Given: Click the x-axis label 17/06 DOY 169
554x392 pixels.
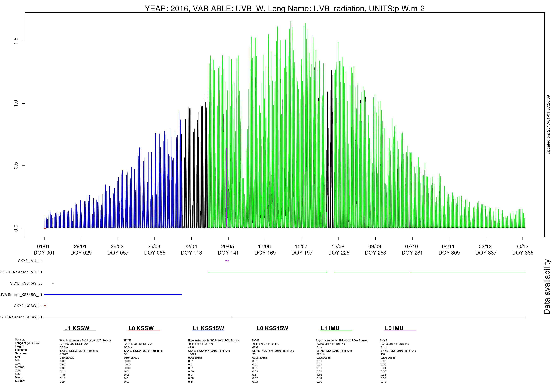Looking at the screenshot, I should [265, 250].
